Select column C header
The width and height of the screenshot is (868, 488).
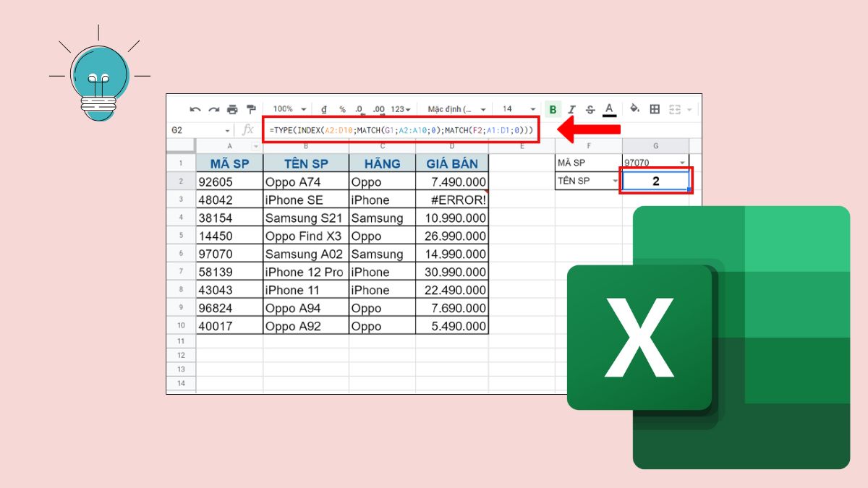382,146
